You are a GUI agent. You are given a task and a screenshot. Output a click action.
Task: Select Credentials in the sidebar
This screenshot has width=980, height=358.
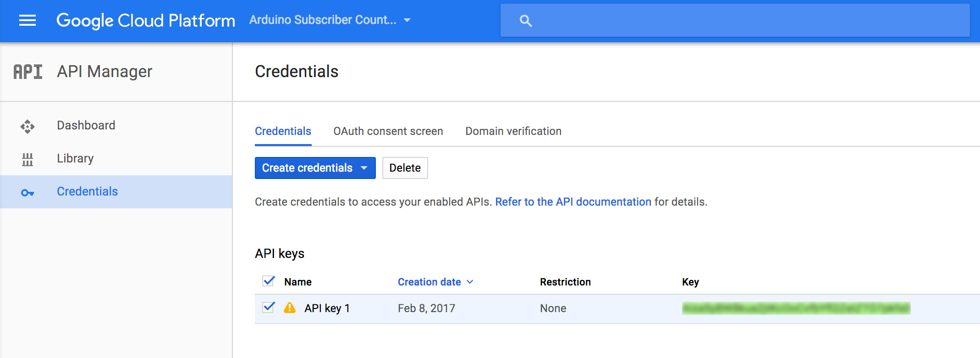click(116, 191)
